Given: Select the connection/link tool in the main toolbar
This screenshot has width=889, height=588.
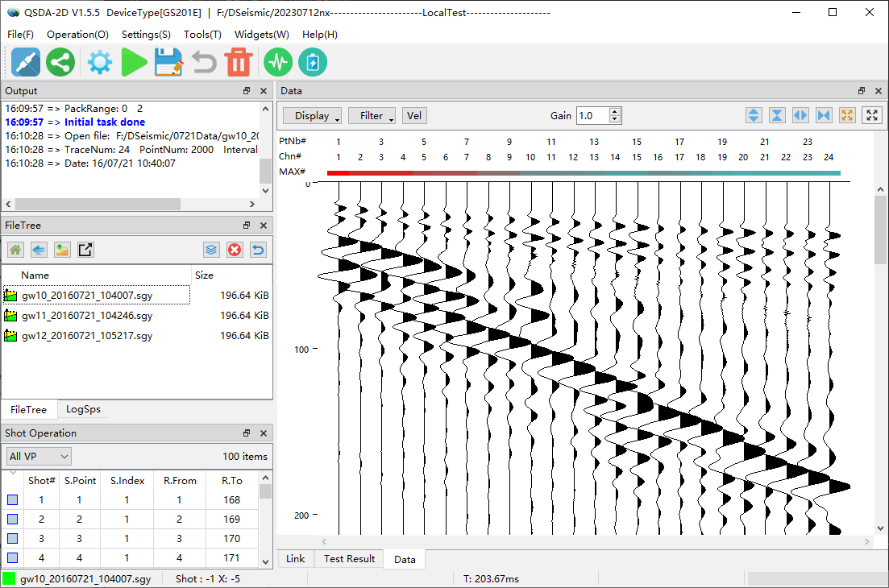Looking at the screenshot, I should (26, 62).
